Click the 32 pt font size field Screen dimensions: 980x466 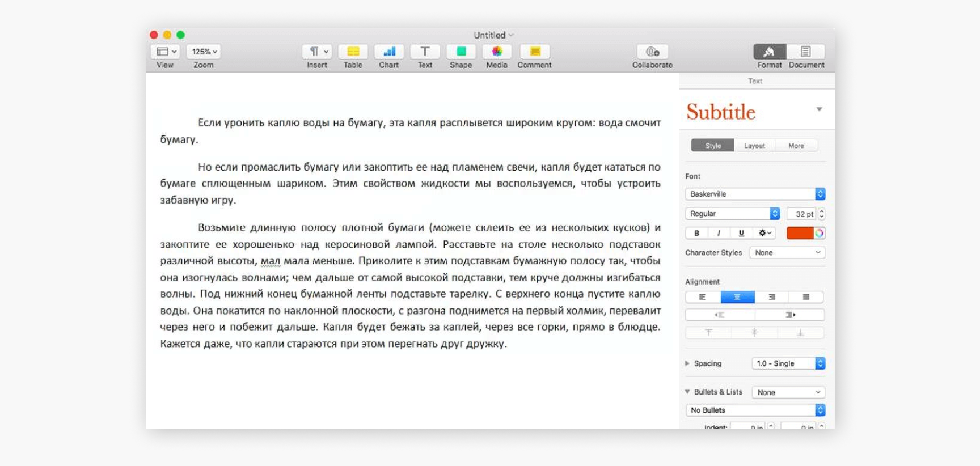point(802,214)
